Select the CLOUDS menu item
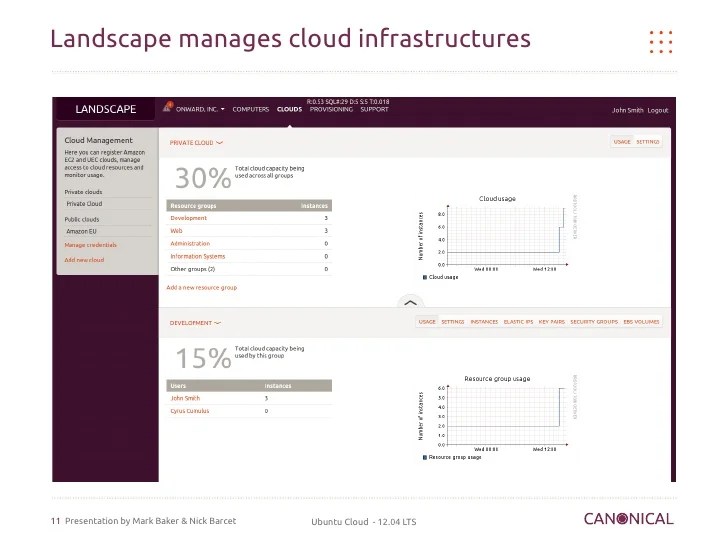Image resolution: width=728 pixels, height=546 pixels. click(x=289, y=110)
